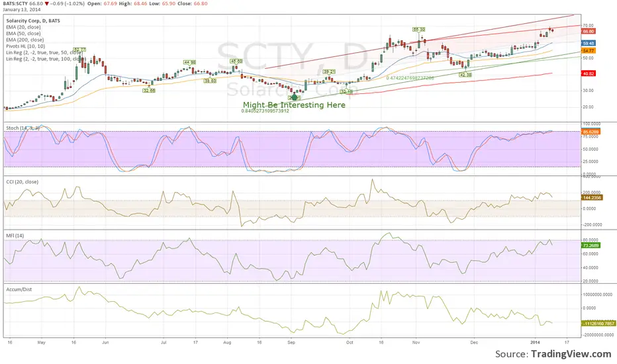Click the 39.21 pivot label
This screenshot has width=617, height=364.
point(329,71)
